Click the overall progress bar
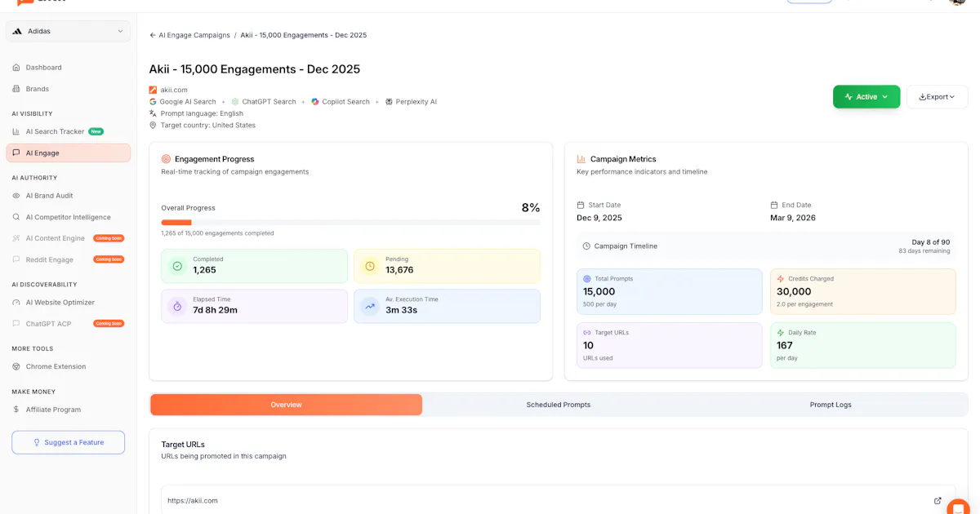This screenshot has height=514, width=980. pyautogui.click(x=350, y=223)
